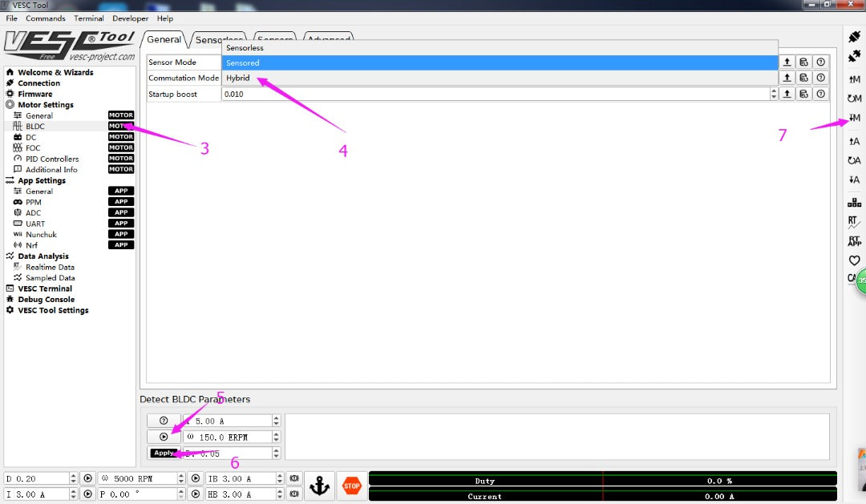The width and height of the screenshot is (866, 504).
Task: Run speed with play button beside 5000 RPM
Action: pyautogui.click(x=196, y=478)
